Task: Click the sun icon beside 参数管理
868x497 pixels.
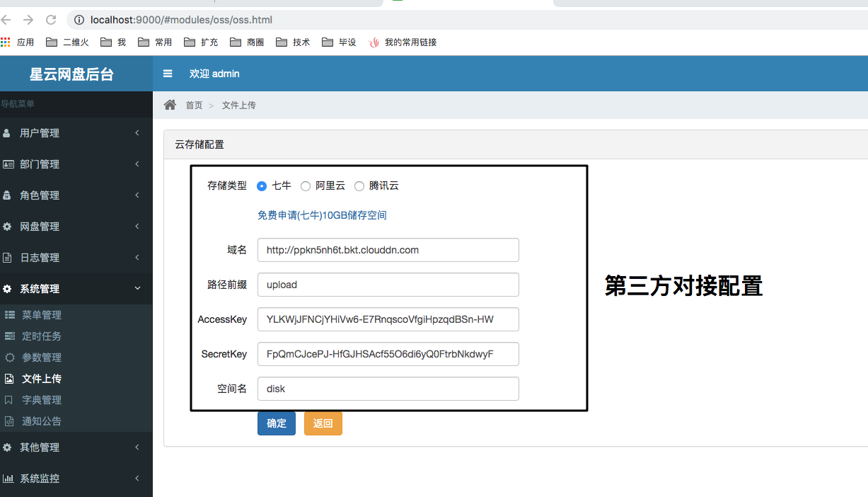Action: (10, 358)
